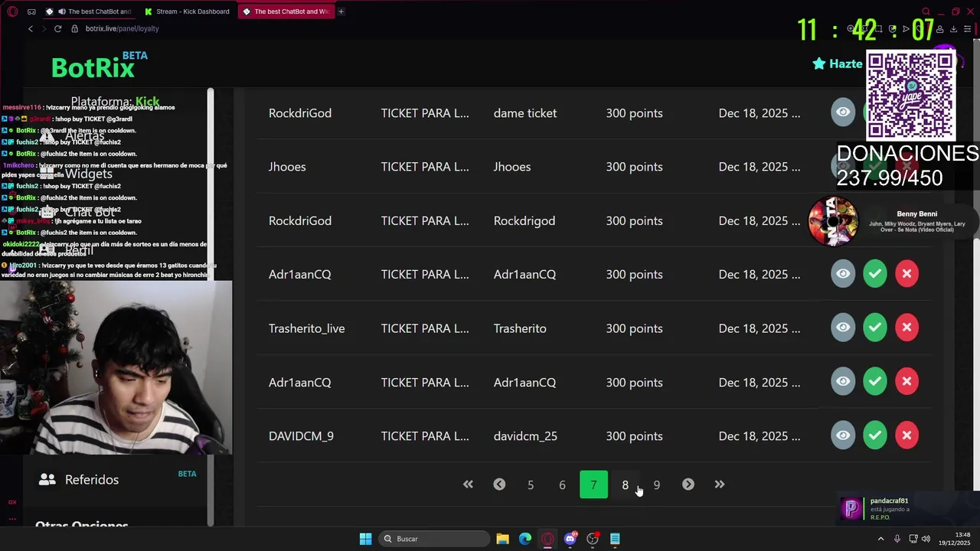Click the system tray microphone icon

click(x=897, y=539)
